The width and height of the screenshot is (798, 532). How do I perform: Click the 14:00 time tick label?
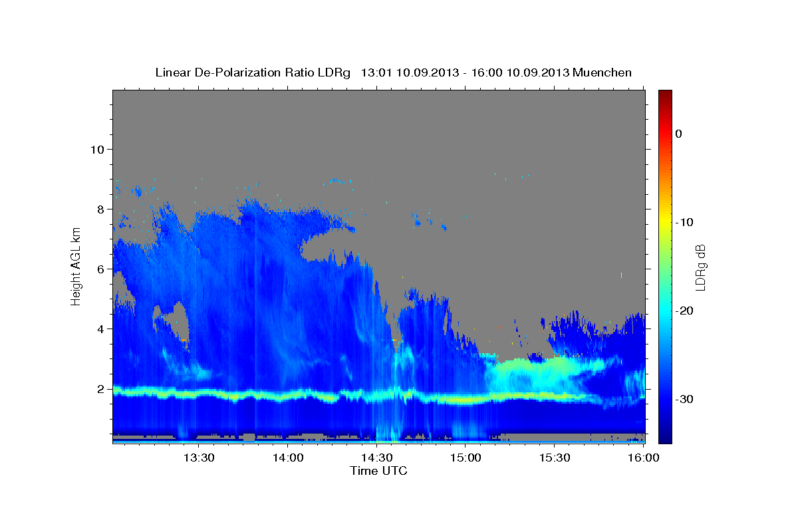point(289,458)
